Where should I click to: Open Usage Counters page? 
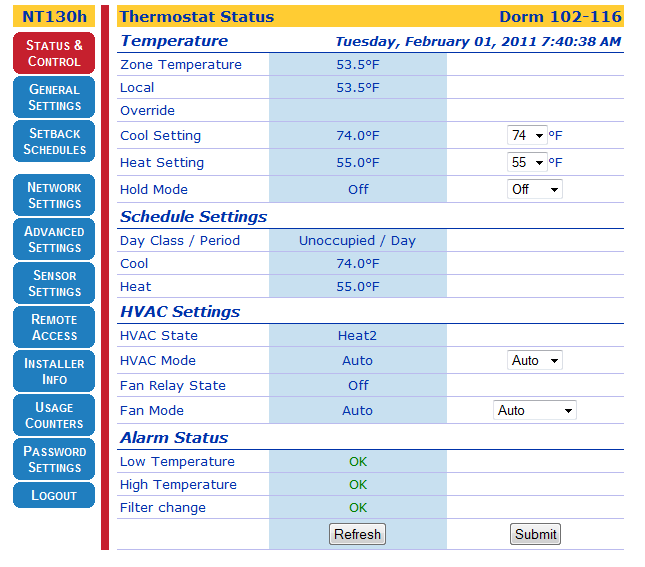54,415
